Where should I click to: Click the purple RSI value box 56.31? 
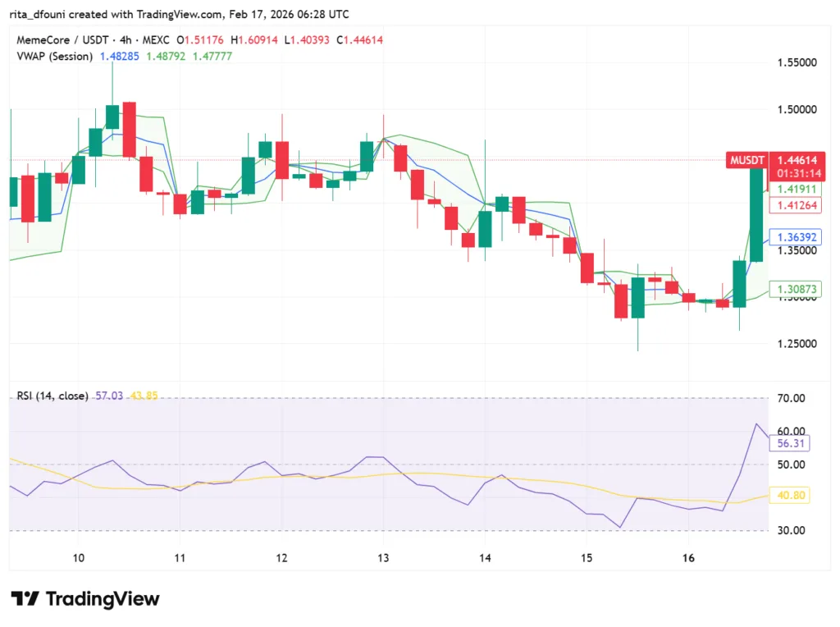788,443
